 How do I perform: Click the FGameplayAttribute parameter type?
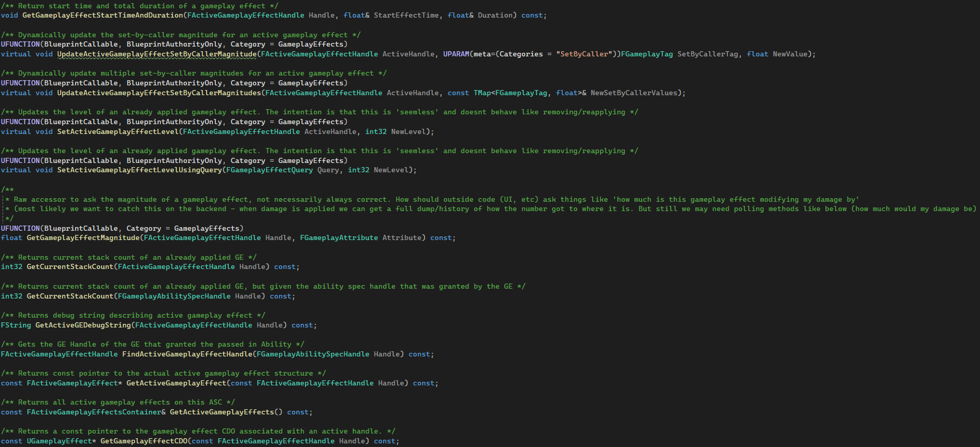[x=339, y=238]
